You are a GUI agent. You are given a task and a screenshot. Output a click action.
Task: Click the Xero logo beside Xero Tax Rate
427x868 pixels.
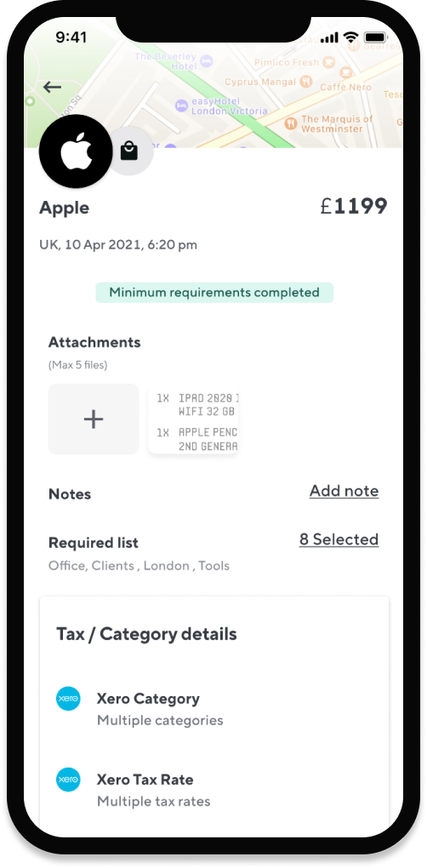[x=68, y=780]
